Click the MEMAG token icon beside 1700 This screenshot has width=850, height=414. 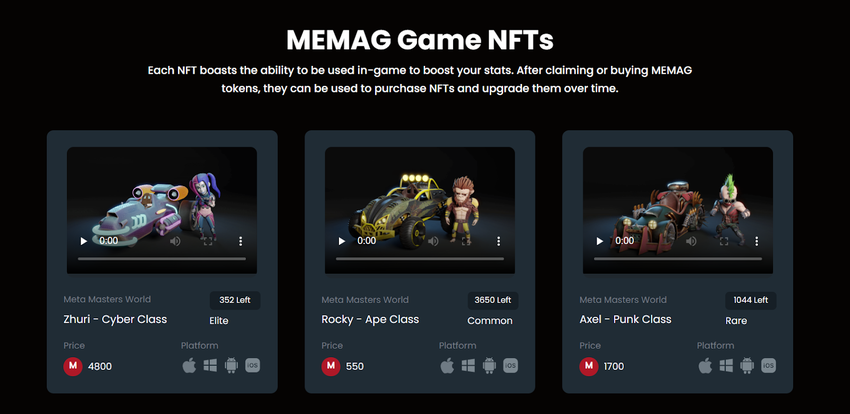coord(589,366)
